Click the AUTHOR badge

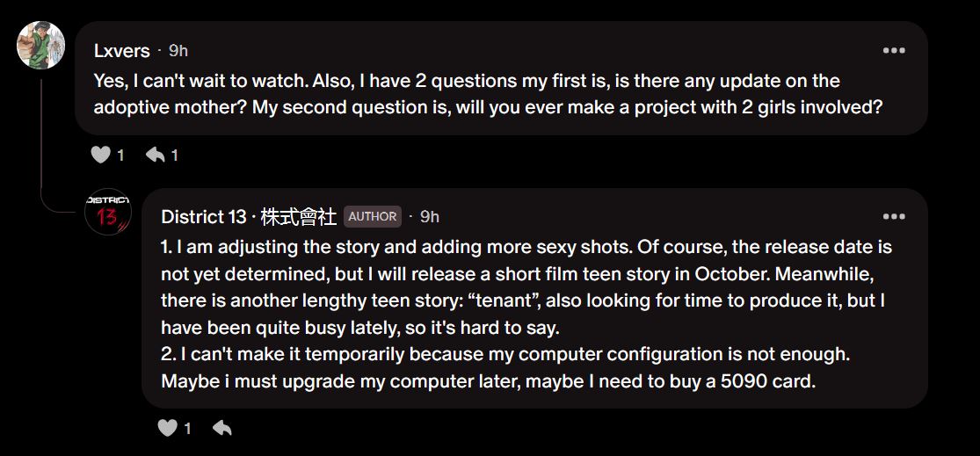(x=373, y=216)
